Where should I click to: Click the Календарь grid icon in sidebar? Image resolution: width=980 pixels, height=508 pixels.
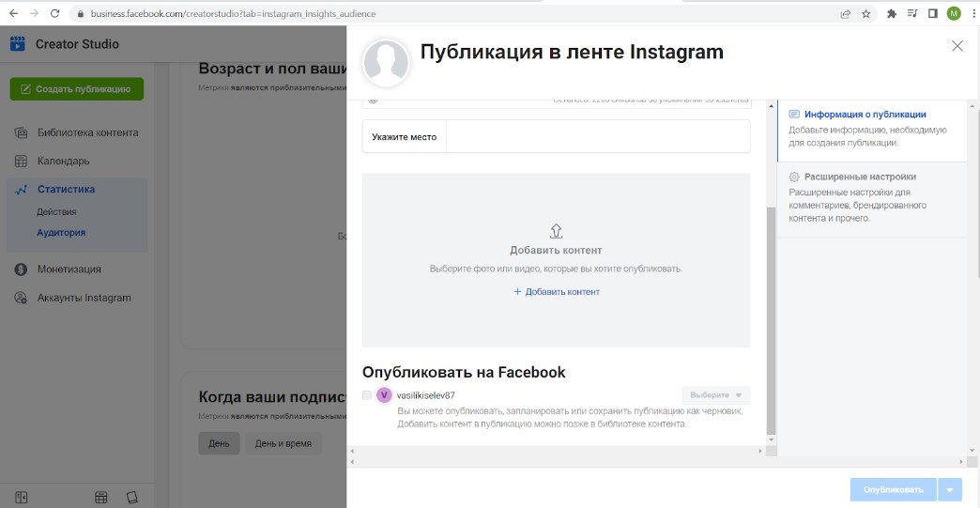20,161
